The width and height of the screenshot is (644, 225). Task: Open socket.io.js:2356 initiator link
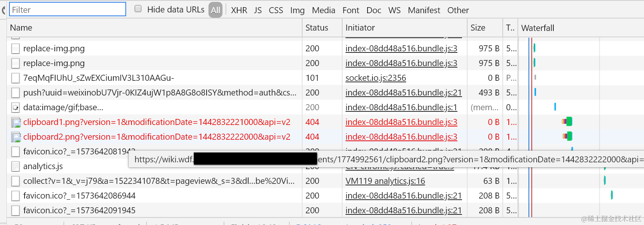click(x=376, y=78)
